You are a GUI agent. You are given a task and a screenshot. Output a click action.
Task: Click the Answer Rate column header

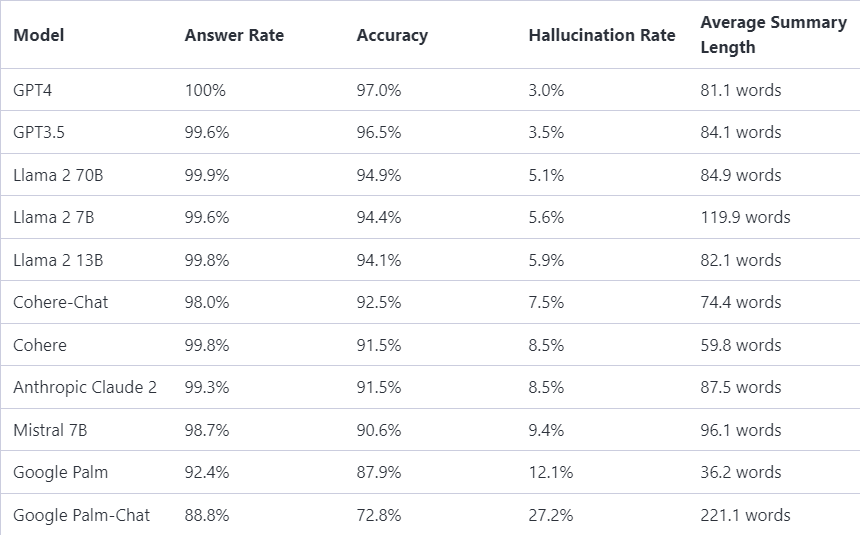tap(234, 35)
